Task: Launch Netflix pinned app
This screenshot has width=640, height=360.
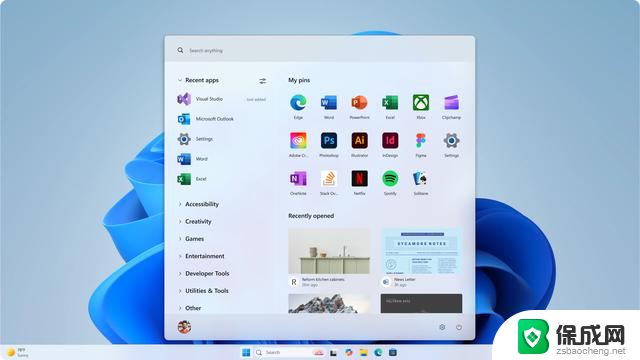Action: pos(360,182)
